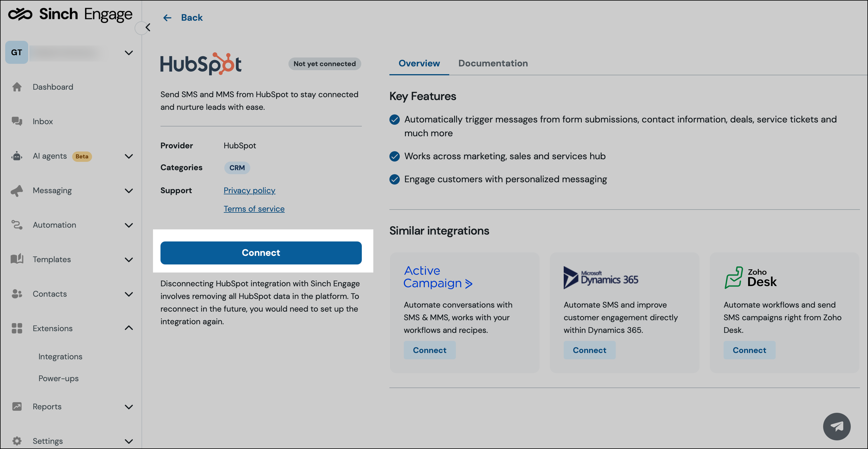868x449 pixels.
Task: Connect the Zoho Desk integration
Action: coord(750,350)
